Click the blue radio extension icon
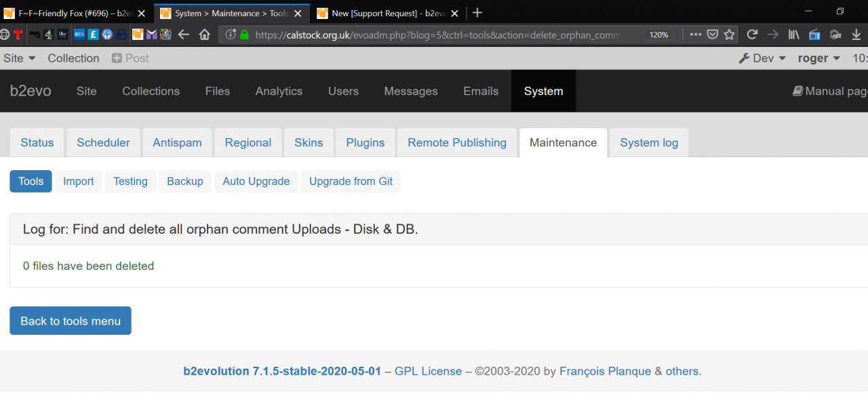868x402 pixels. 814,35
